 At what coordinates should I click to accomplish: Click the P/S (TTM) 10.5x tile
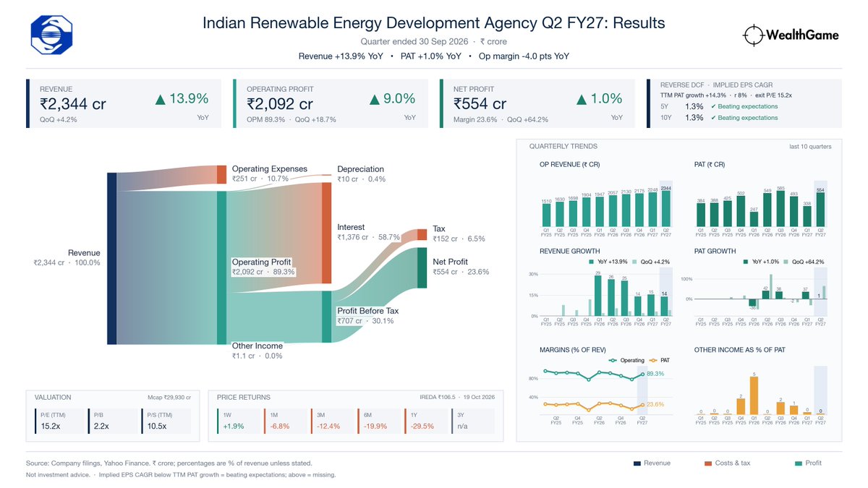(x=166, y=421)
